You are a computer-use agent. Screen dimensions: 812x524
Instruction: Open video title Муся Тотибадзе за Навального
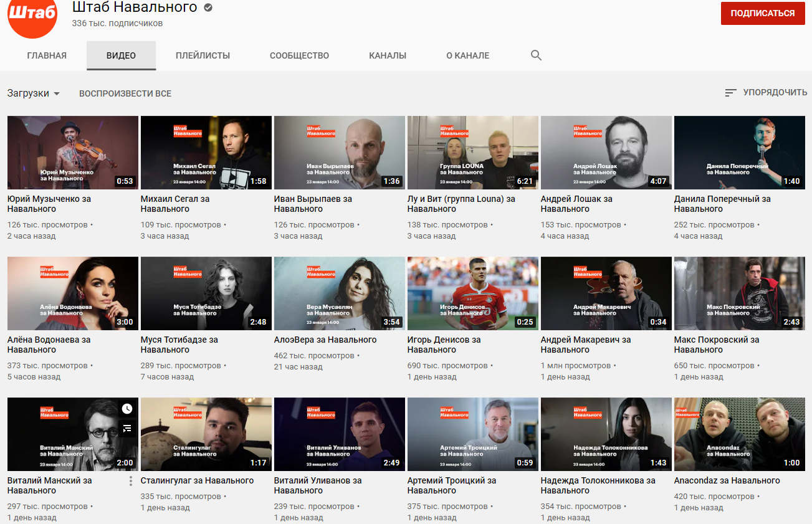pos(179,345)
